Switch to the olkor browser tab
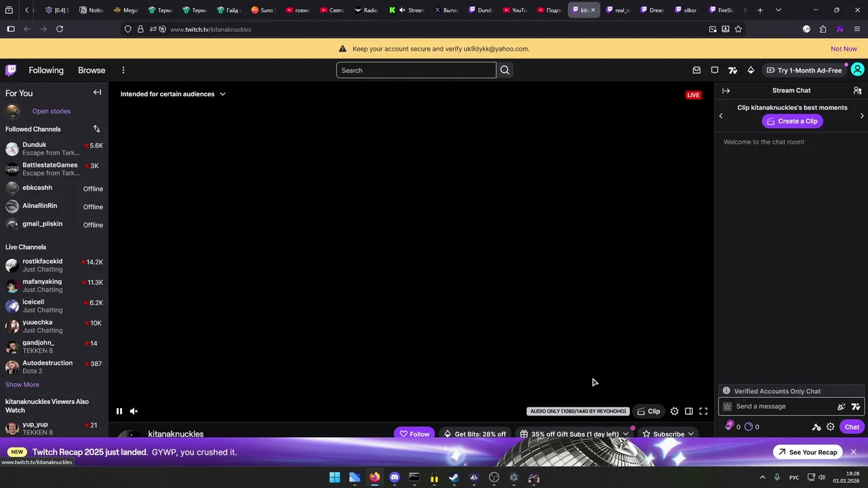868x488 pixels. tap(685, 10)
